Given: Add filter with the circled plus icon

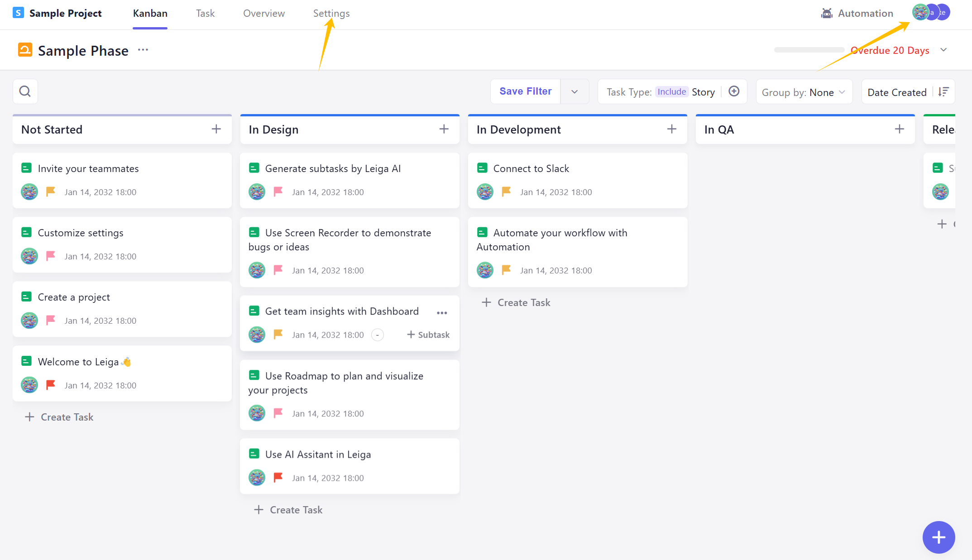Looking at the screenshot, I should [734, 91].
